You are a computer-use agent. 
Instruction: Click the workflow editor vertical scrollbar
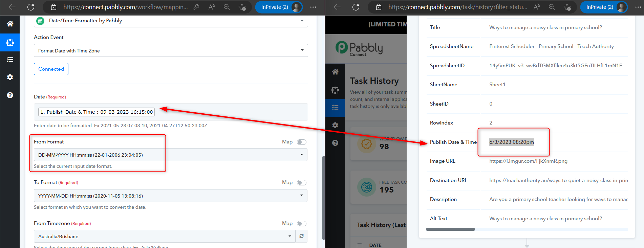click(323, 198)
